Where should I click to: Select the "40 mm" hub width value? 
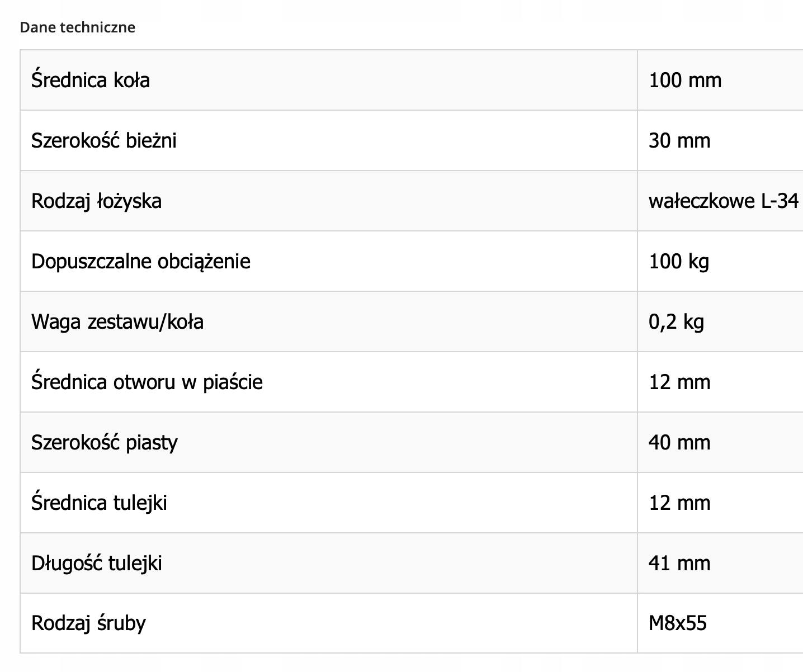click(679, 442)
